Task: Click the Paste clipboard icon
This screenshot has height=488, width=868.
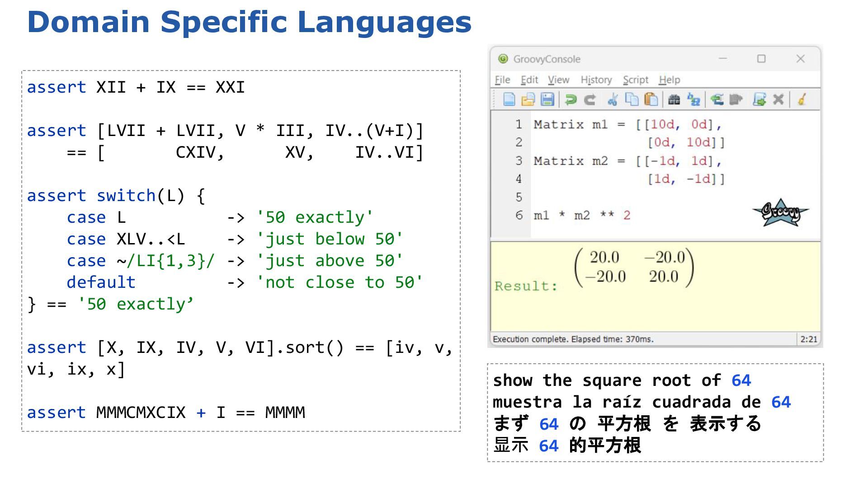Action: click(651, 99)
